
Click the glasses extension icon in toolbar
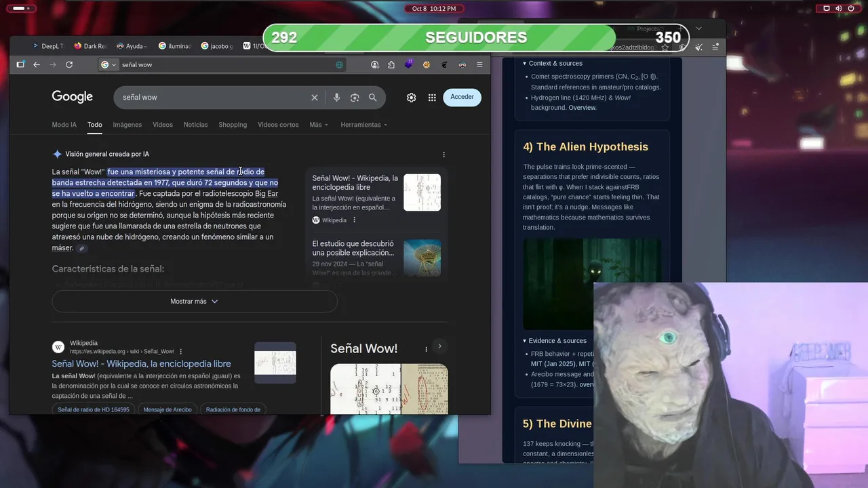click(x=462, y=64)
